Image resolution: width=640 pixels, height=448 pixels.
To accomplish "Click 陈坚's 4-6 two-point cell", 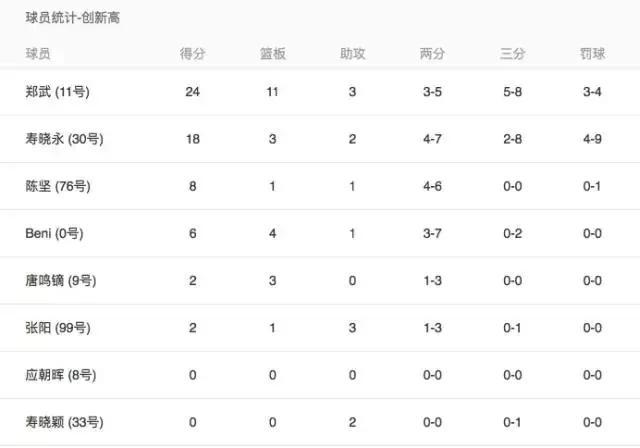I will coord(432,186).
